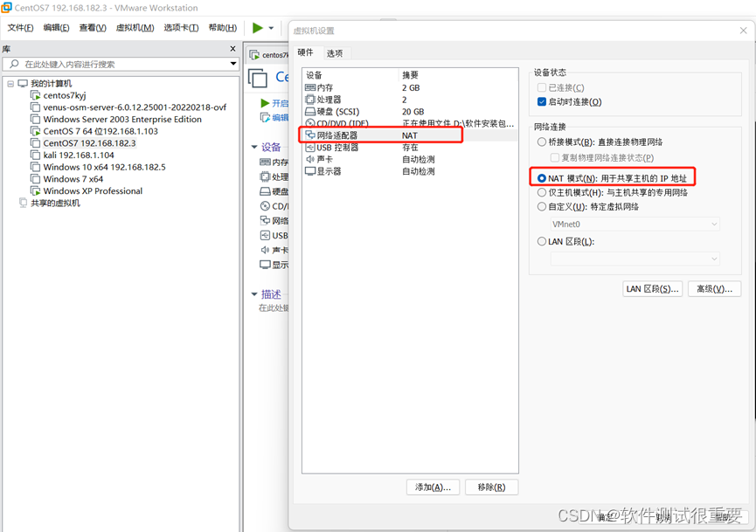Click the centos7kyj VM icon in library
Screen dimensions: 756x532
pos(35,95)
